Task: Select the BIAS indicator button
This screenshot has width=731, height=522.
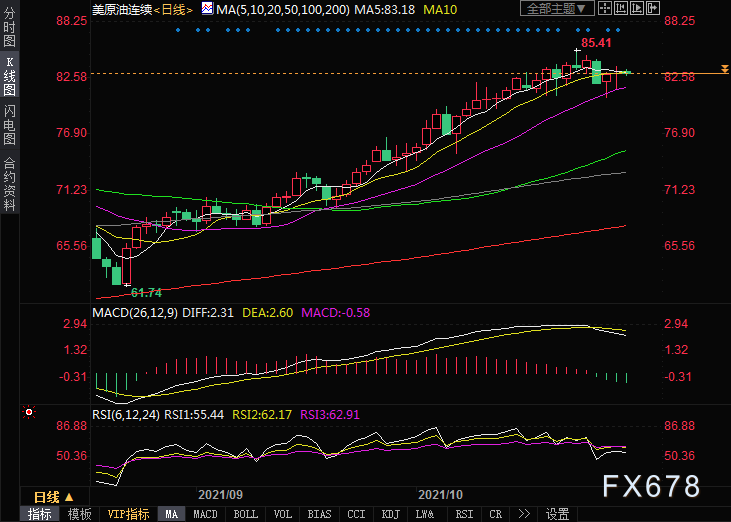Action: [x=319, y=514]
